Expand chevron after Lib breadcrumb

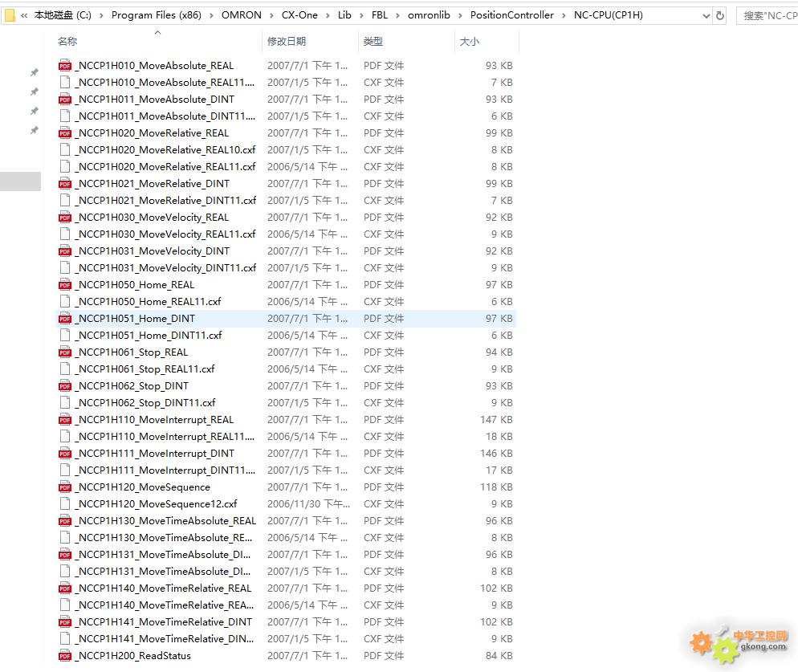[x=361, y=16]
